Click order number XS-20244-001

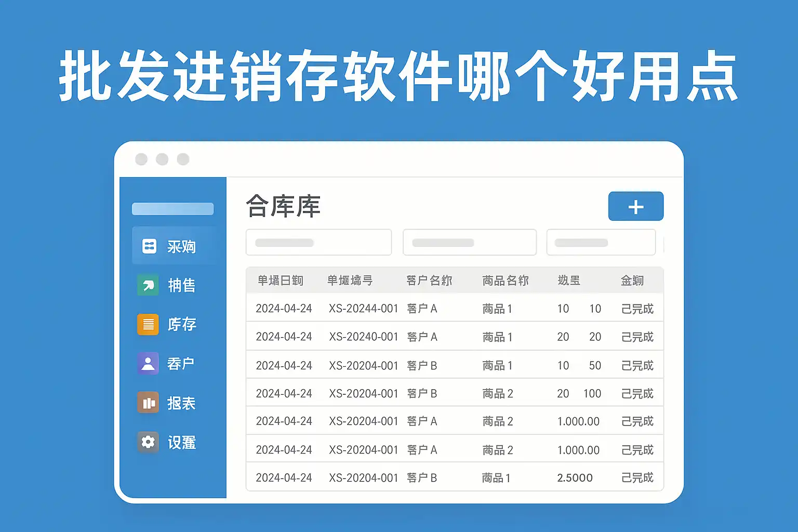coord(363,309)
